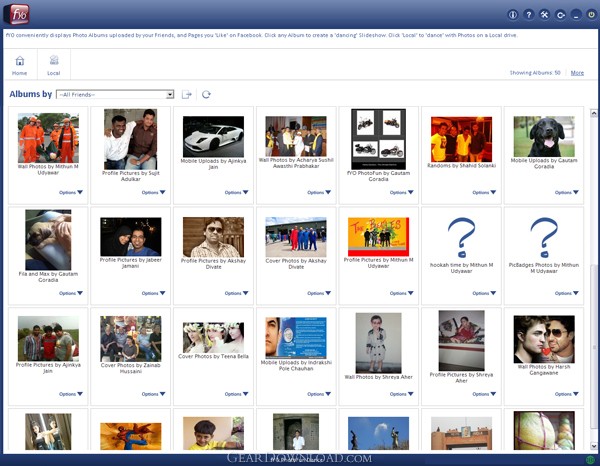Open Cover Photos by Zainab Hussaini thumbnail
The width and height of the screenshot is (600, 466).
[x=130, y=339]
